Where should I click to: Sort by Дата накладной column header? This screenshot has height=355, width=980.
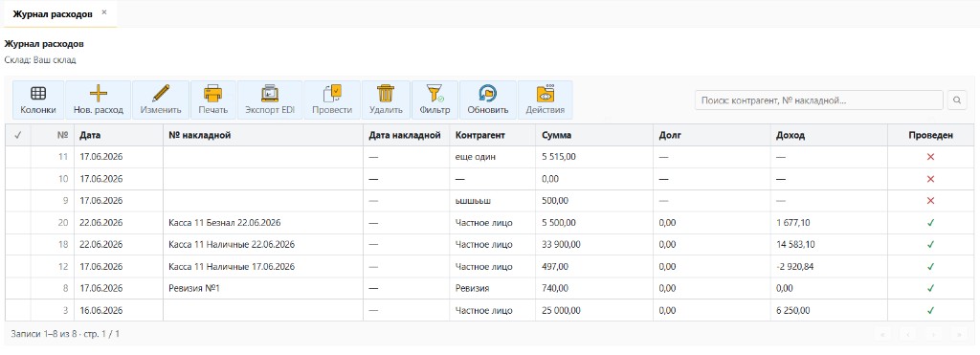coord(406,135)
